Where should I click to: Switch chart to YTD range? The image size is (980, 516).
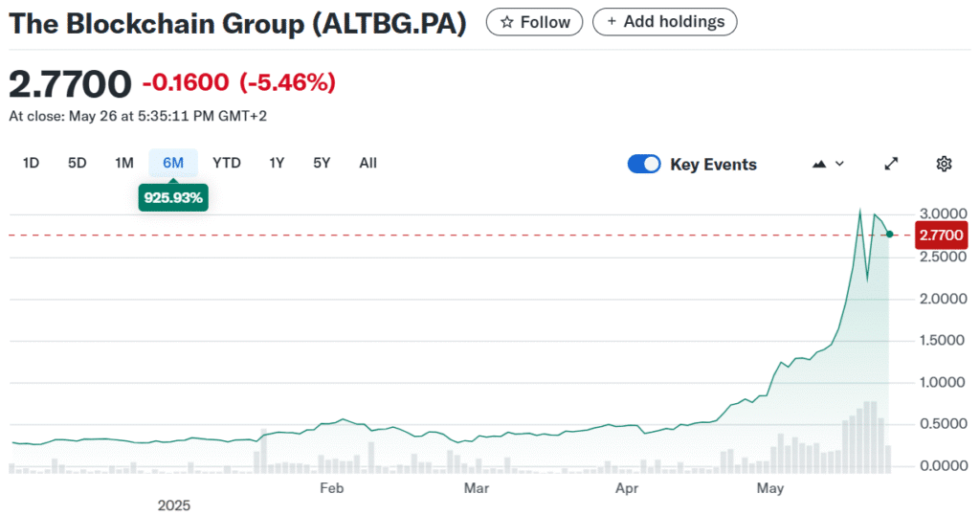227,163
